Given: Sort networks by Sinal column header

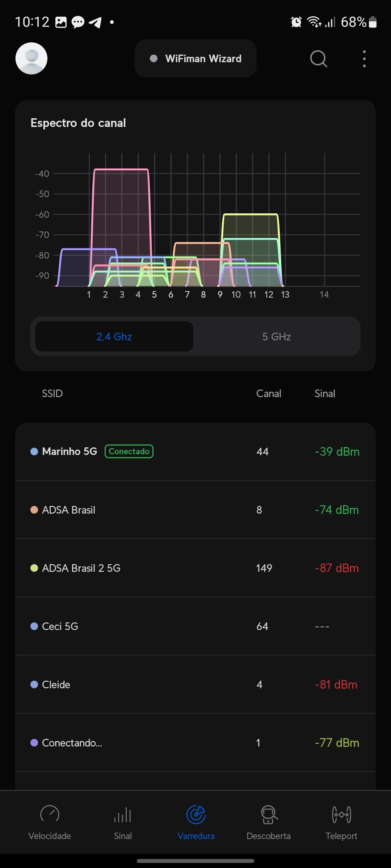Looking at the screenshot, I should coord(325,393).
